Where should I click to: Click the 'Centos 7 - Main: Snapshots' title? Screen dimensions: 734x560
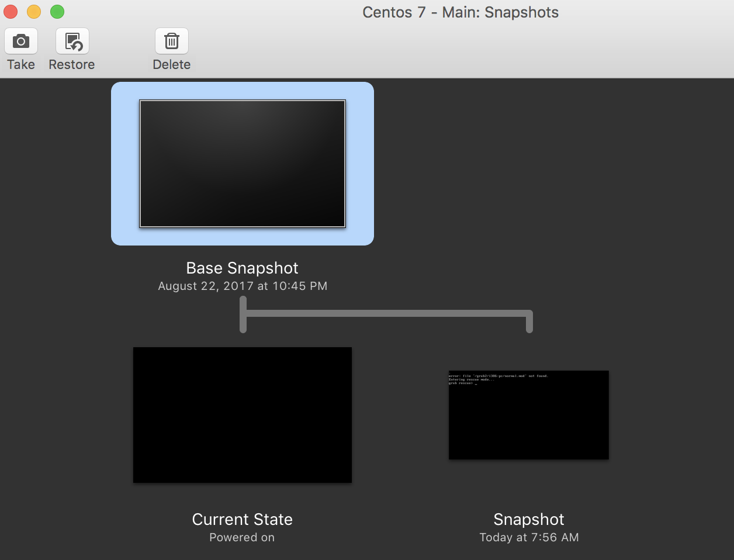(x=461, y=12)
